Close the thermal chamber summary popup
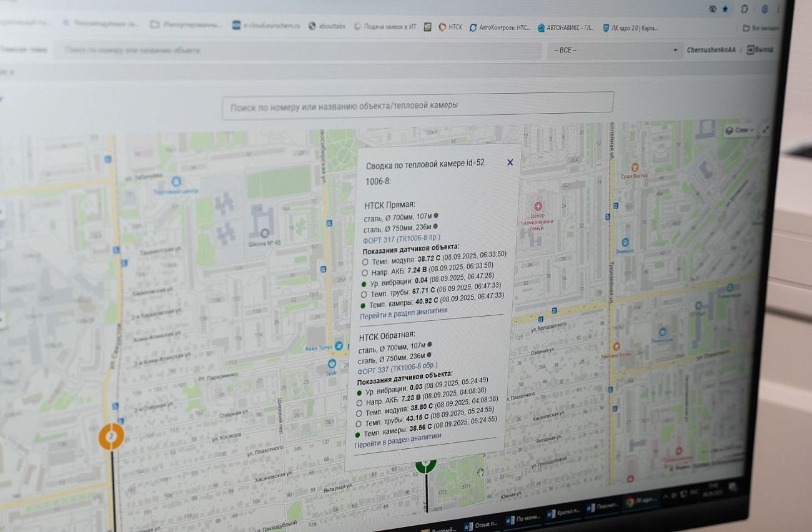Image resolution: width=812 pixels, height=532 pixels. tap(510, 162)
